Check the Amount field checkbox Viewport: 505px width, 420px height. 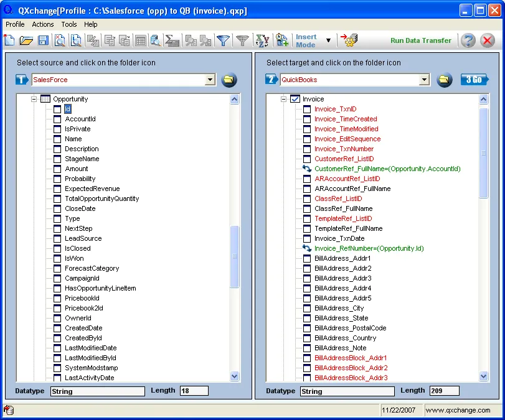click(x=57, y=169)
